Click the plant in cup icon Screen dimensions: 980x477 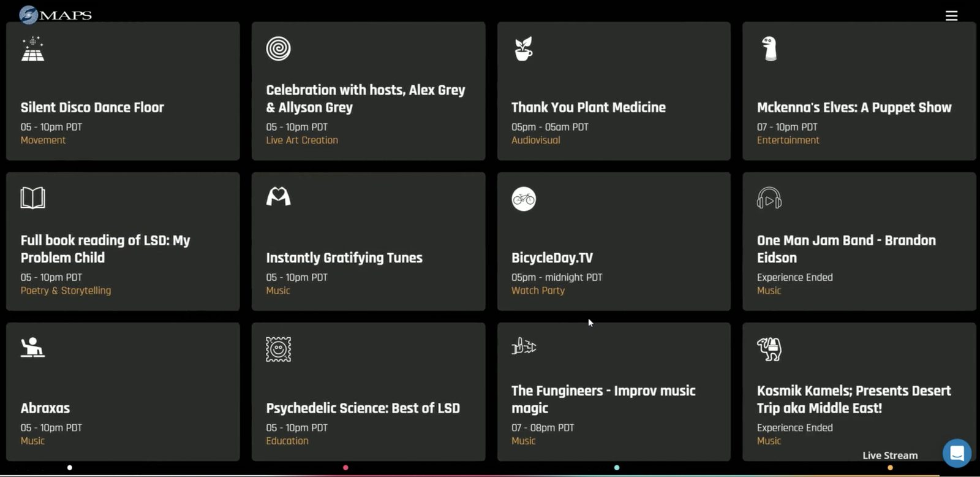524,49
